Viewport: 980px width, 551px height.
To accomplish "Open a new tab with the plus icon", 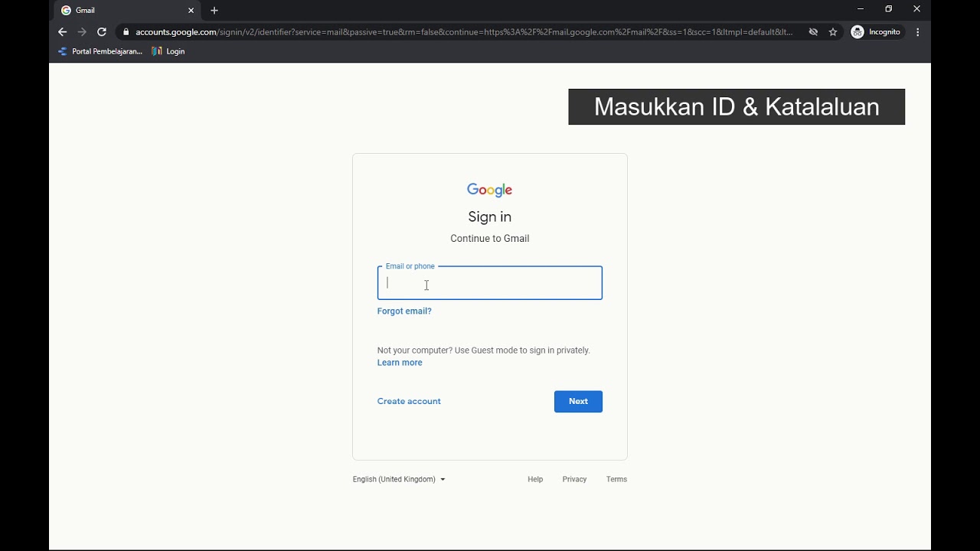I will point(214,11).
